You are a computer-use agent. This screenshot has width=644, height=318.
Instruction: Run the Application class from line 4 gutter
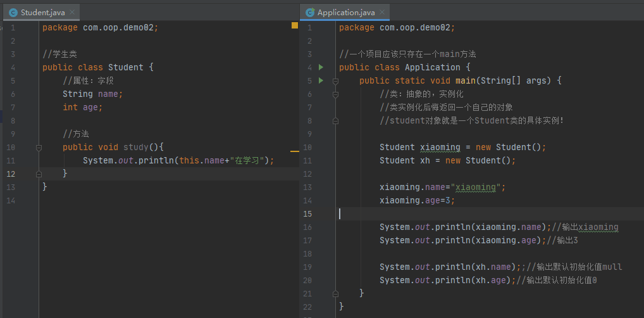[x=321, y=67]
